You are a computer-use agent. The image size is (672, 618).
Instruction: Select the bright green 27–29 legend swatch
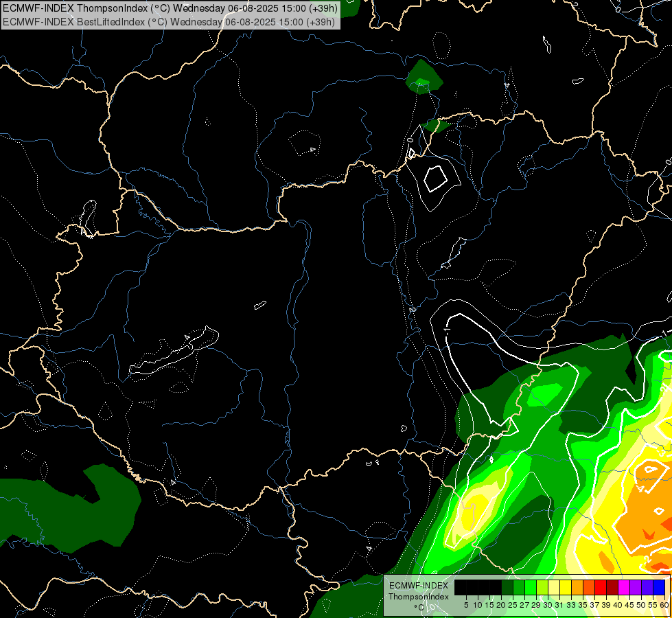(x=531, y=588)
